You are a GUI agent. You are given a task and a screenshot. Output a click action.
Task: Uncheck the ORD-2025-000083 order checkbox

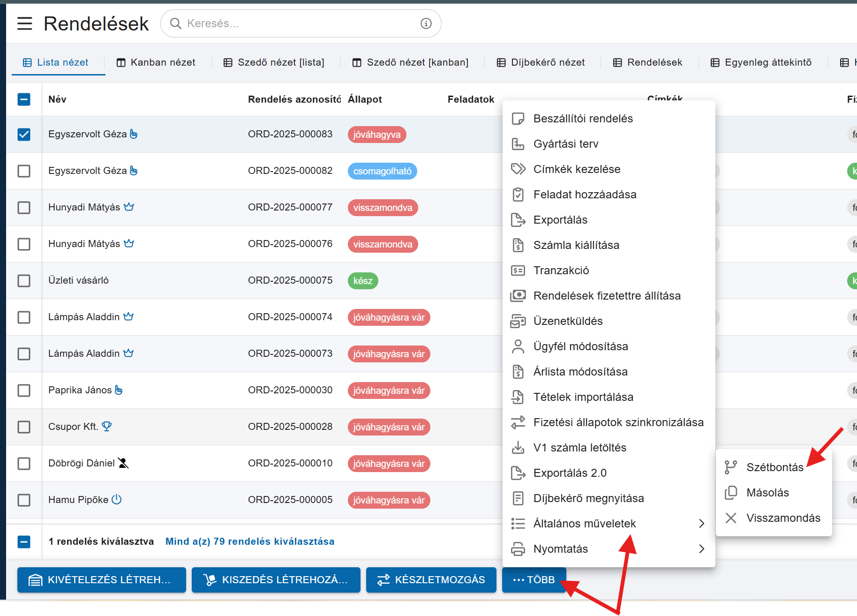24,135
